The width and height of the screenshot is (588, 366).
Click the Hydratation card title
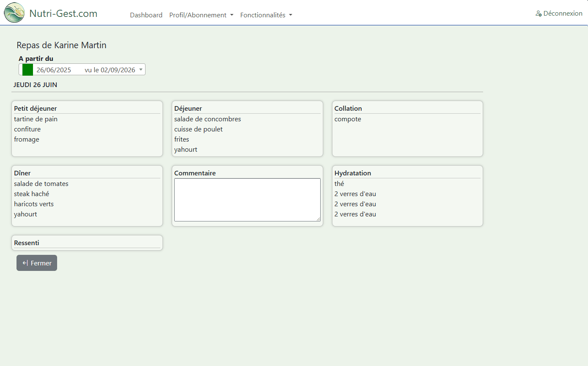click(353, 173)
